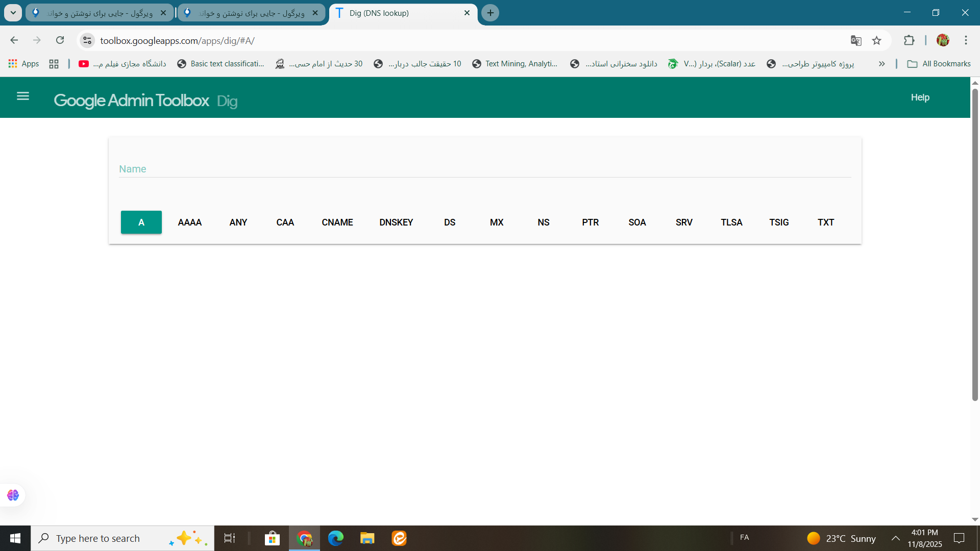Focus the Name input field
This screenshot has height=551, width=980.
(485, 169)
